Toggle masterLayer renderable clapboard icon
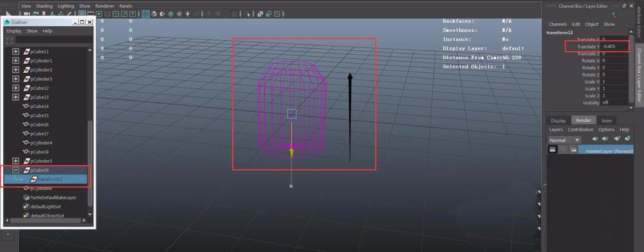Screen dimensions: 644x252 (553, 150)
